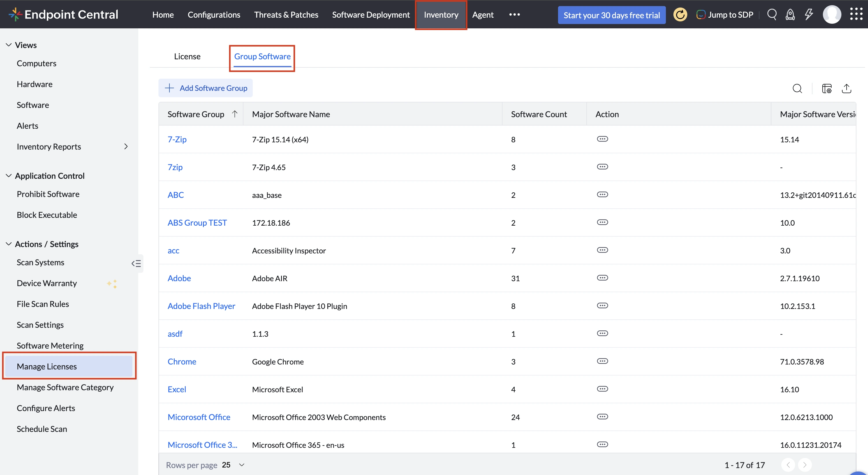The image size is (868, 475).
Task: Select Manage Licenses in sidebar
Action: click(69, 366)
